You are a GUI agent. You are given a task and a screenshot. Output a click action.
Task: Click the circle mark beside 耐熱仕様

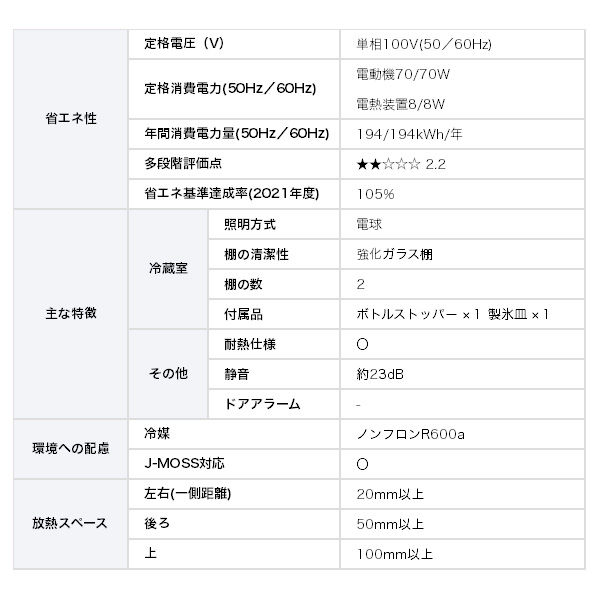point(363,344)
